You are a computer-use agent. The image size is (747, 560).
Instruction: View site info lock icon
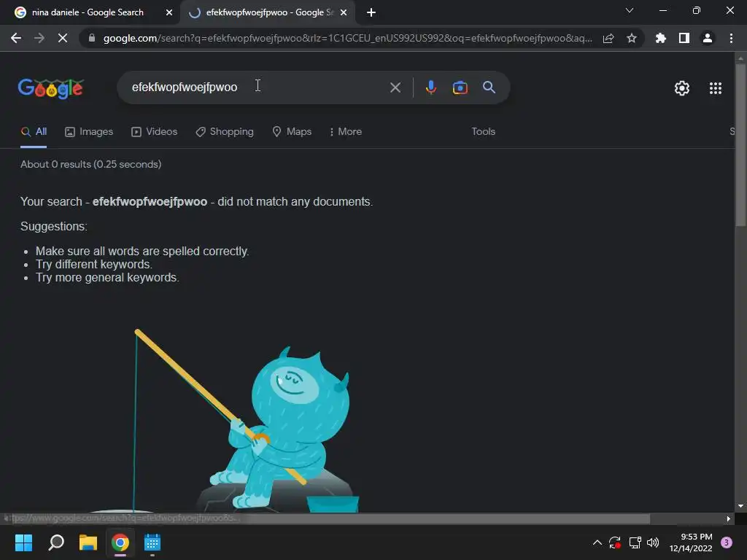[91, 38]
